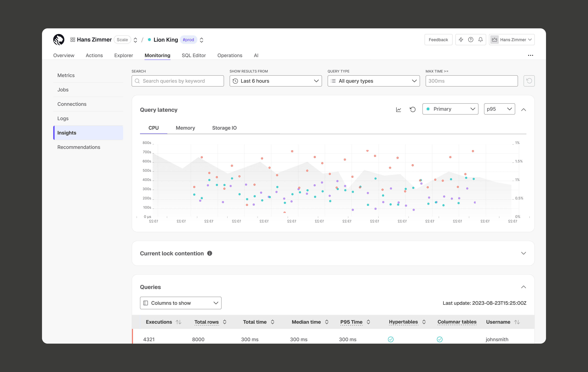Open the SQL Editor tab

[194, 56]
